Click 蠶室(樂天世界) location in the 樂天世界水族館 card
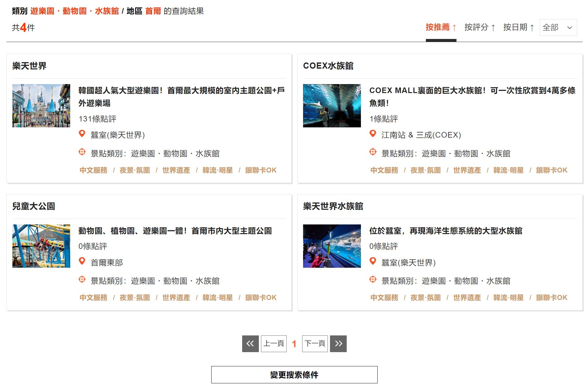Screen dimensions: 587x392 409,263
